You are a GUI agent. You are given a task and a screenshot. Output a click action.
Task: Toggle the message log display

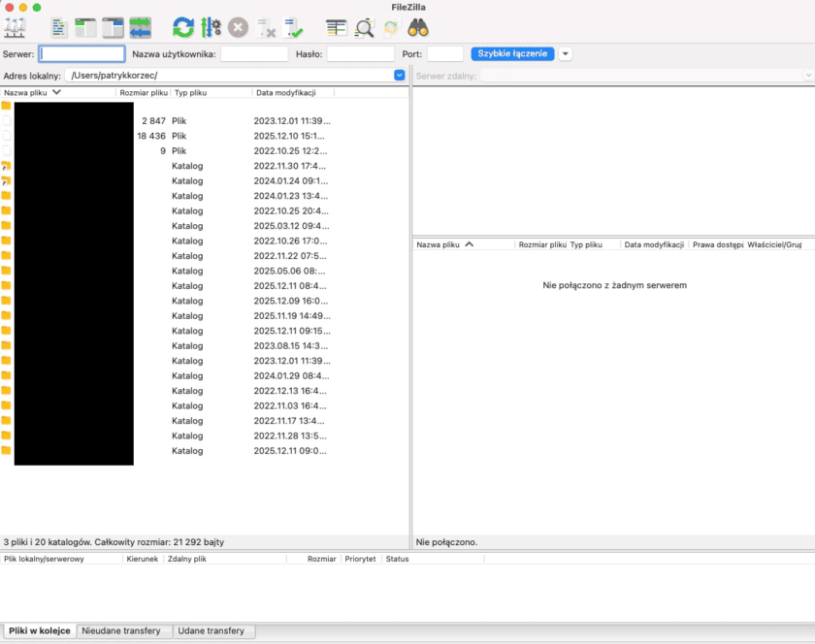coord(59,27)
